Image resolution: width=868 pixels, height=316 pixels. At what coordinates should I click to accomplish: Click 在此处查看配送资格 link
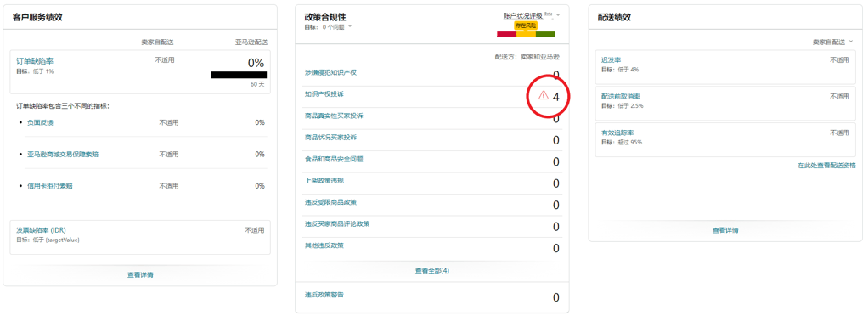click(x=826, y=166)
